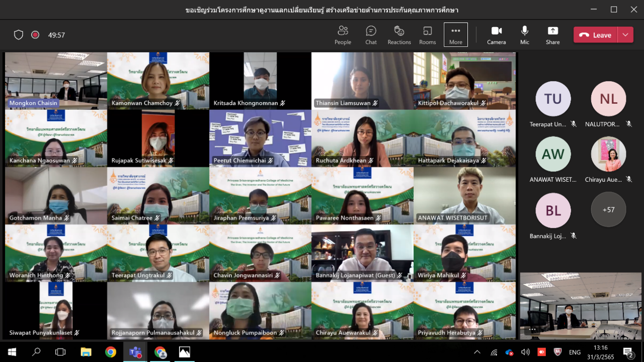
Task: Toggle the Camera on or off
Action: tap(496, 35)
